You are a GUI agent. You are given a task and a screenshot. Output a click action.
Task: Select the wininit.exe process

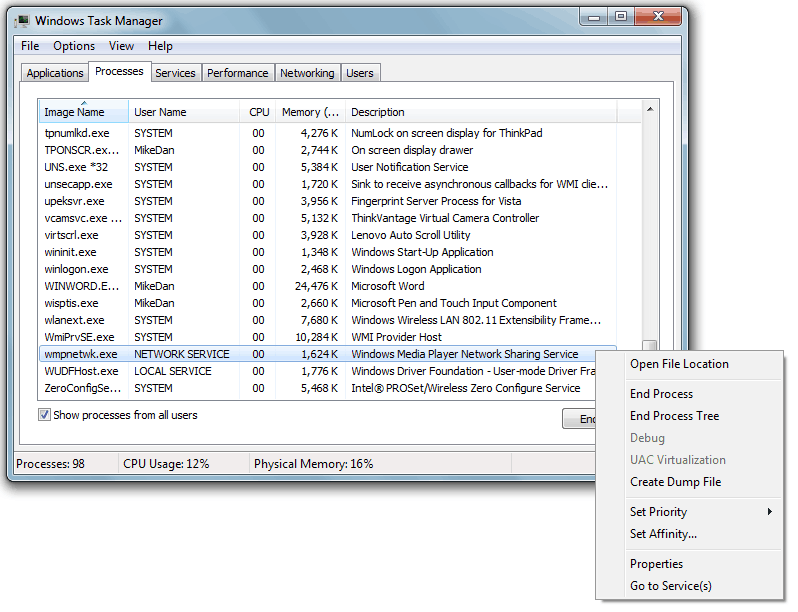[327, 252]
